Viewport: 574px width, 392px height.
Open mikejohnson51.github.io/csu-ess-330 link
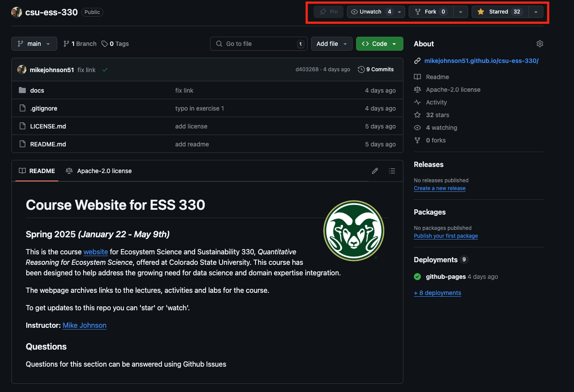[481, 61]
